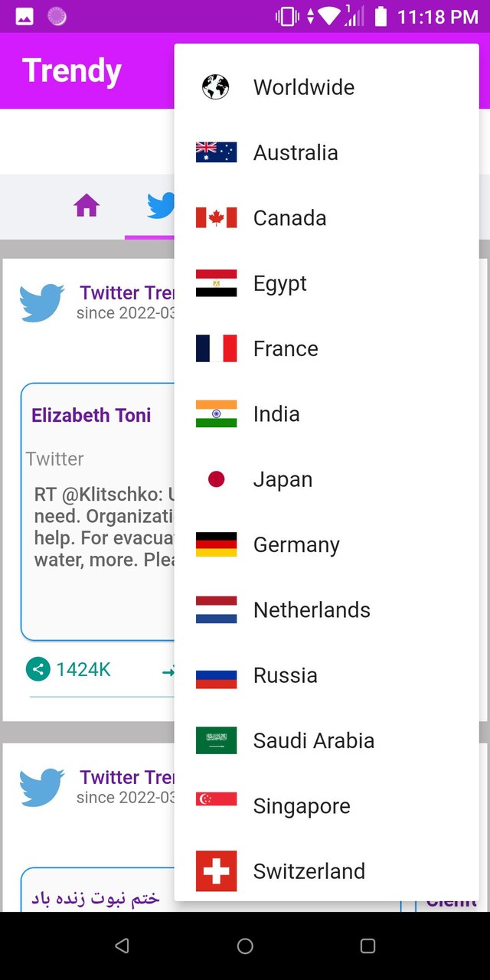Select the Worldwide globe icon

(216, 87)
